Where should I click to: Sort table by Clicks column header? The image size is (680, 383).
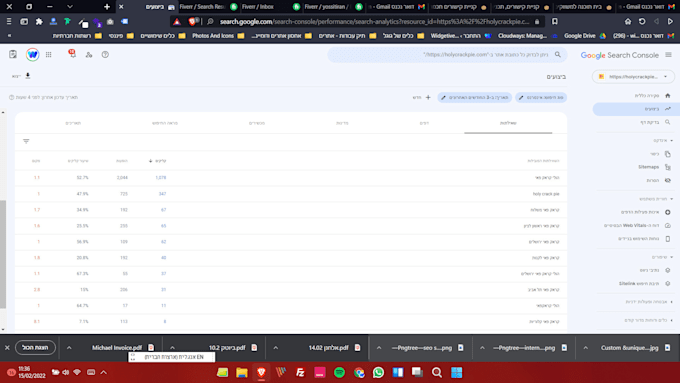pyautogui.click(x=158, y=161)
